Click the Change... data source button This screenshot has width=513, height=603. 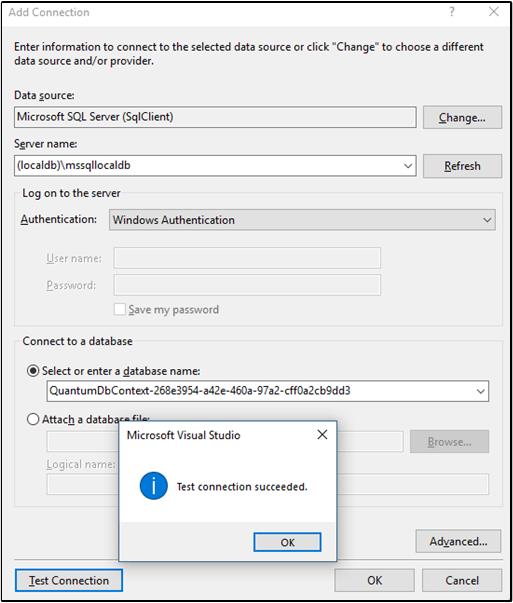coord(462,117)
